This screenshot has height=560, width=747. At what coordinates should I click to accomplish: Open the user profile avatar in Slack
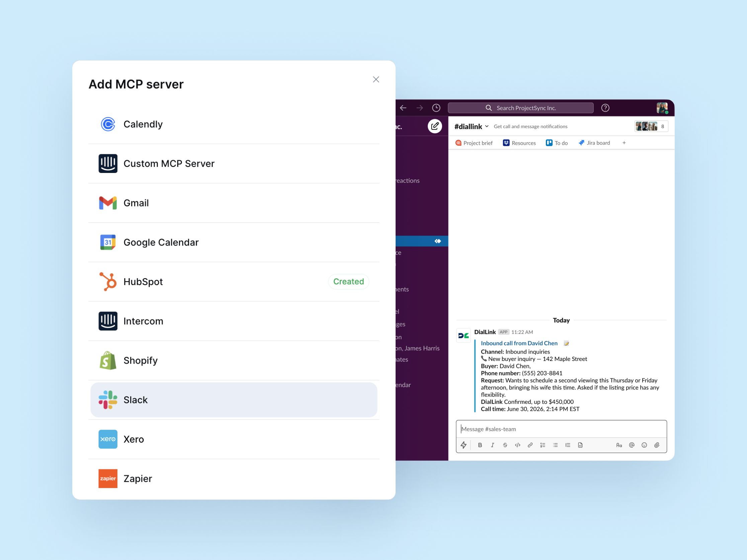point(662,108)
